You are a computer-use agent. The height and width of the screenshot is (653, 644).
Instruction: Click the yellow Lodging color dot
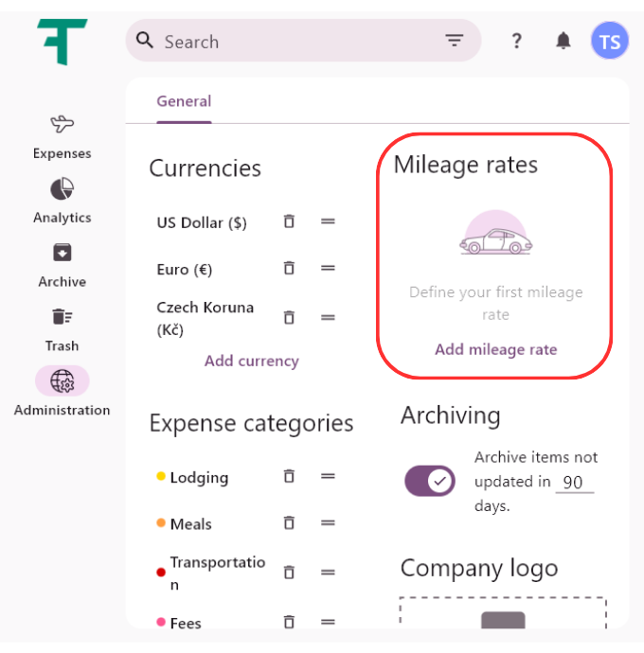pos(161,477)
